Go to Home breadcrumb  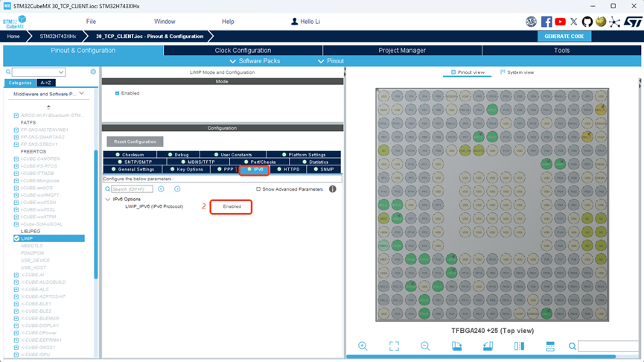pyautogui.click(x=13, y=36)
